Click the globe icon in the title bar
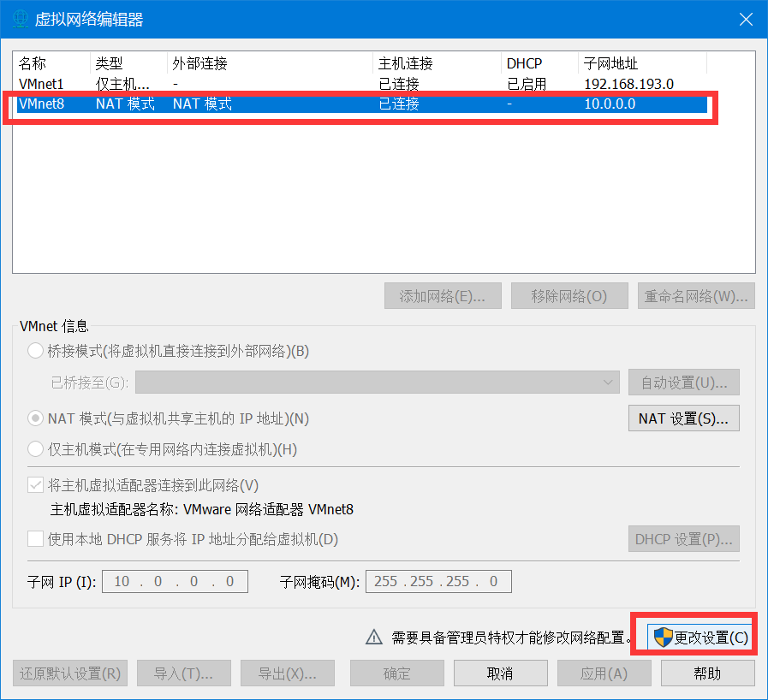Viewport: 768px width, 700px height. tap(20, 19)
